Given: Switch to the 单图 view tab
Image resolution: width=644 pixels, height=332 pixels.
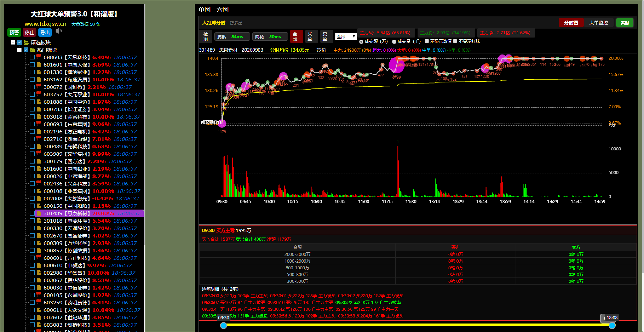Looking at the screenshot, I should [x=205, y=10].
